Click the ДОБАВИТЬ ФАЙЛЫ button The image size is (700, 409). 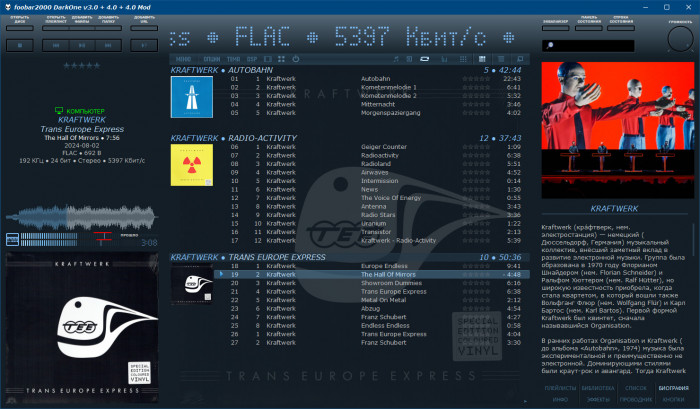[x=82, y=28]
